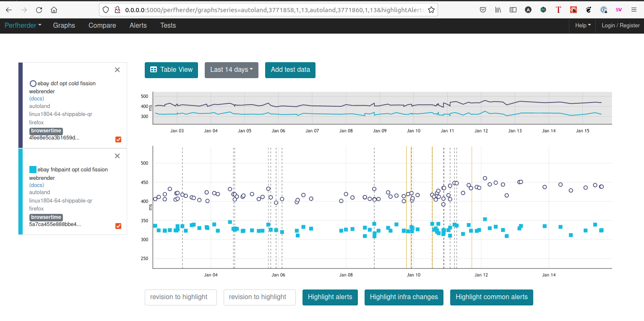
Task: Click the shield tracking protection icon
Action: (x=106, y=10)
